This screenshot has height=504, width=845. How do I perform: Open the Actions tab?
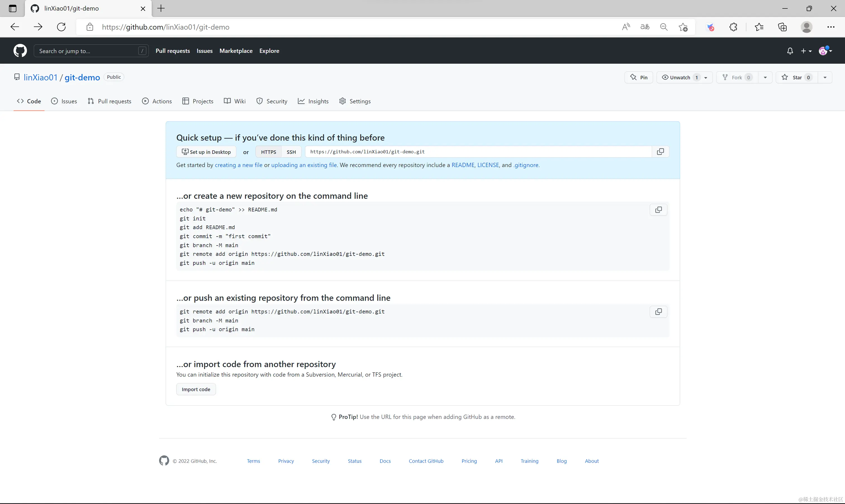pyautogui.click(x=157, y=101)
